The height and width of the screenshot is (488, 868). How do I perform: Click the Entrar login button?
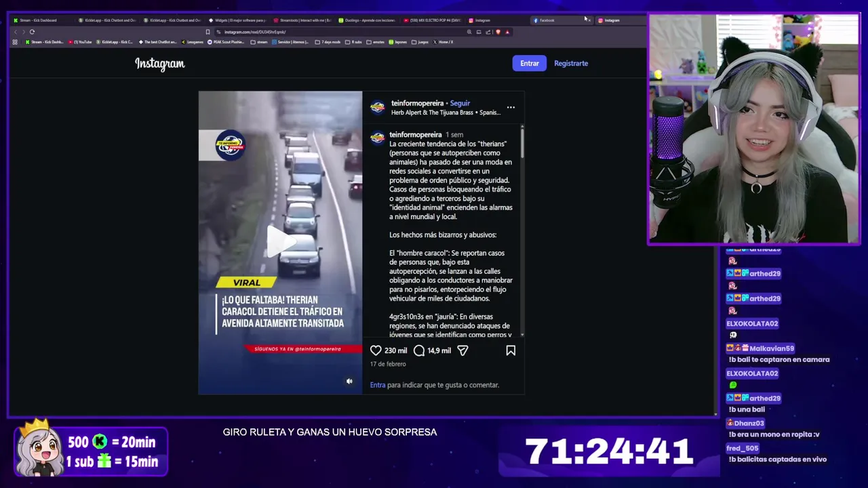pyautogui.click(x=530, y=63)
